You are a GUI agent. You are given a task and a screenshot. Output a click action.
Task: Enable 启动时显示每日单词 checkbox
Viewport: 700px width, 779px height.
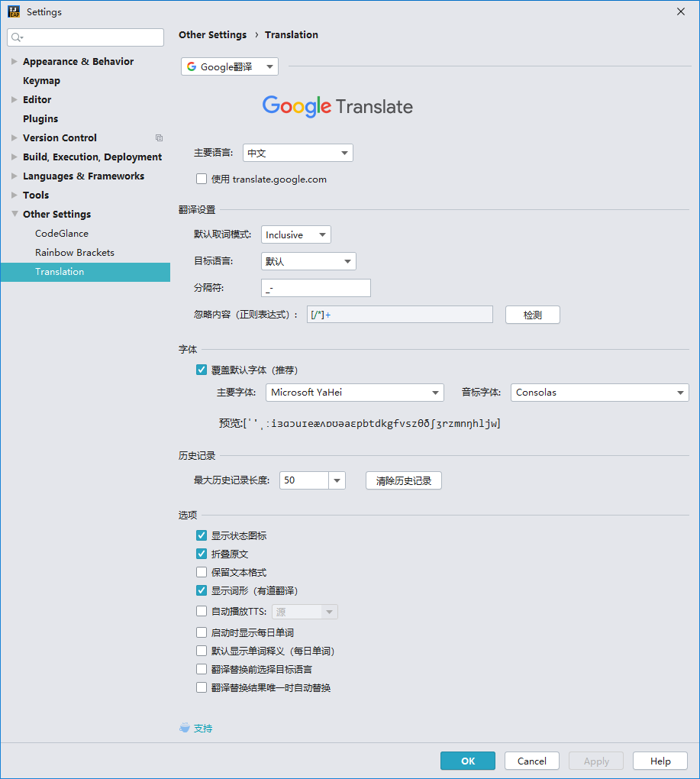coord(202,632)
